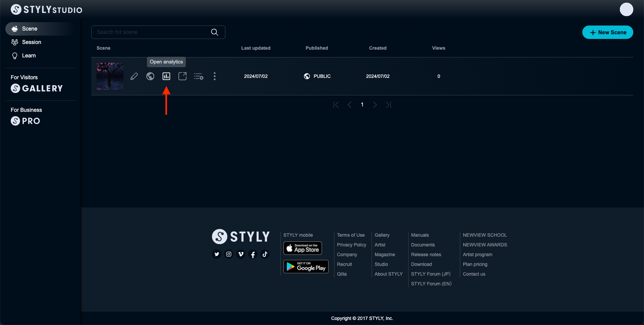Image resolution: width=644 pixels, height=325 pixels.
Task: Click the search magnifier icon
Action: [x=214, y=32]
